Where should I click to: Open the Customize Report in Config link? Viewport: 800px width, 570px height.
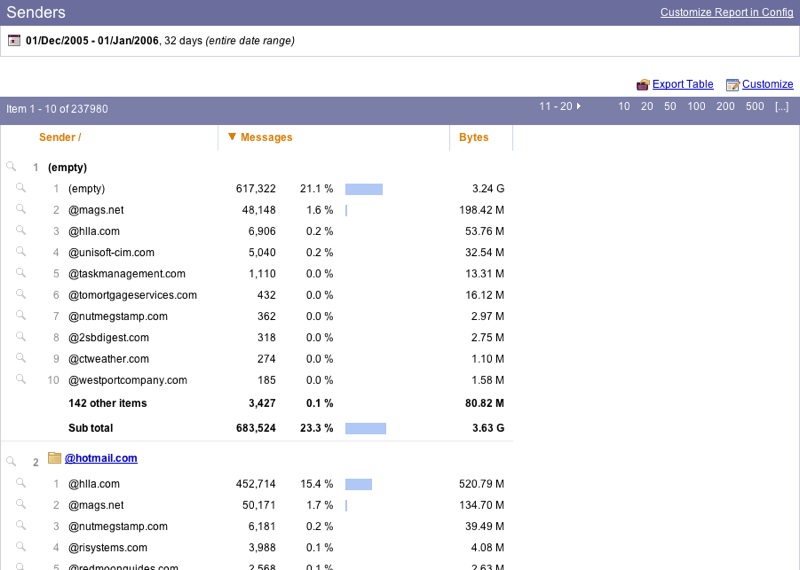click(x=726, y=12)
